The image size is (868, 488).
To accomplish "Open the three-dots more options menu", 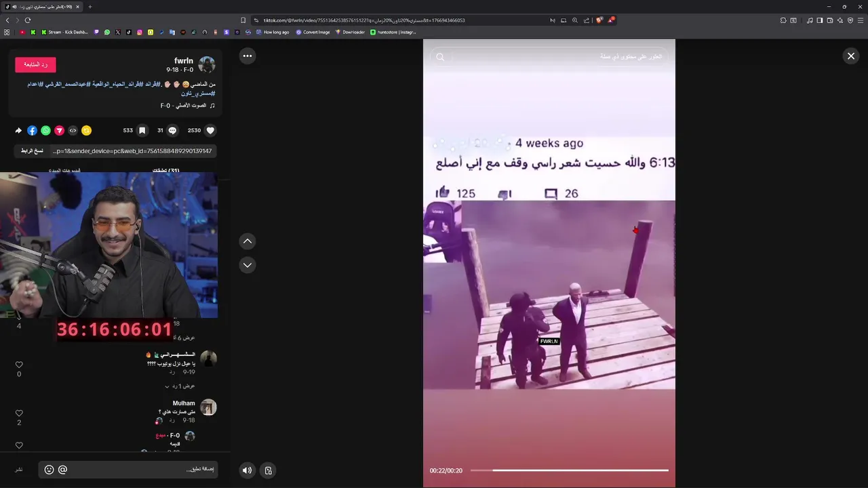I will [248, 56].
